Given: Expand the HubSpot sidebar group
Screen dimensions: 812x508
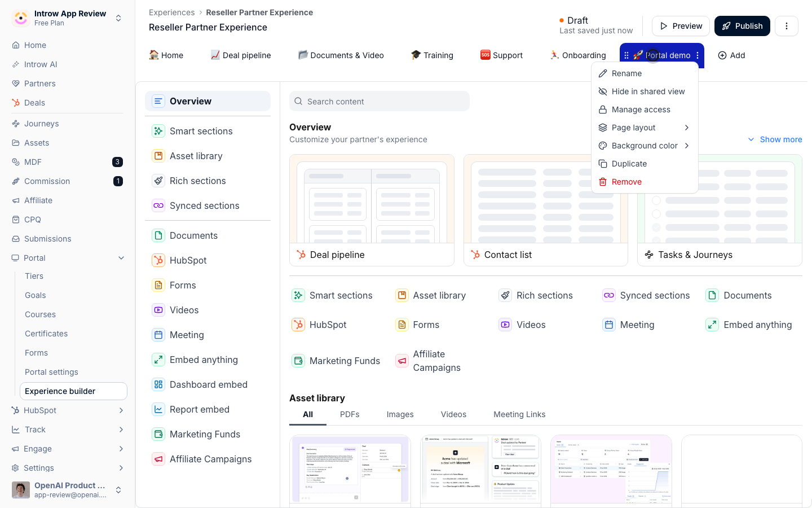Looking at the screenshot, I should pos(121,410).
